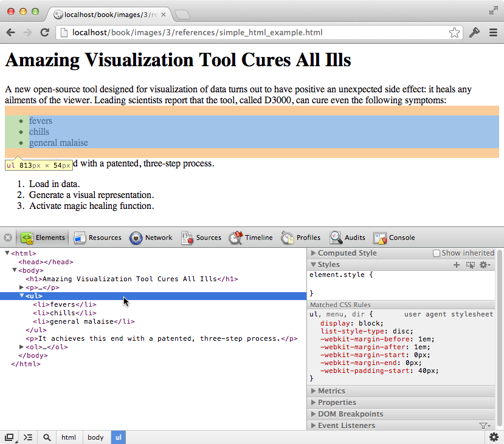Select the html breadcrumb
Image resolution: width=504 pixels, height=444 pixels.
click(x=69, y=437)
